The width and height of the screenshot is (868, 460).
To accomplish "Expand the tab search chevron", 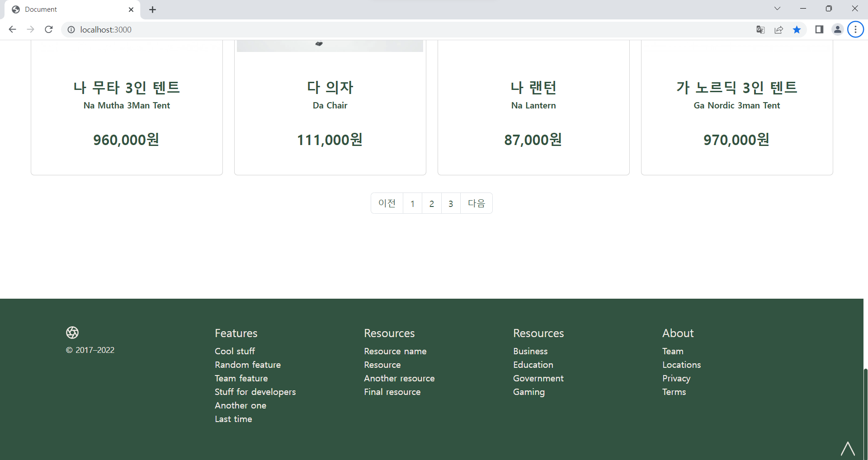I will pos(777,9).
